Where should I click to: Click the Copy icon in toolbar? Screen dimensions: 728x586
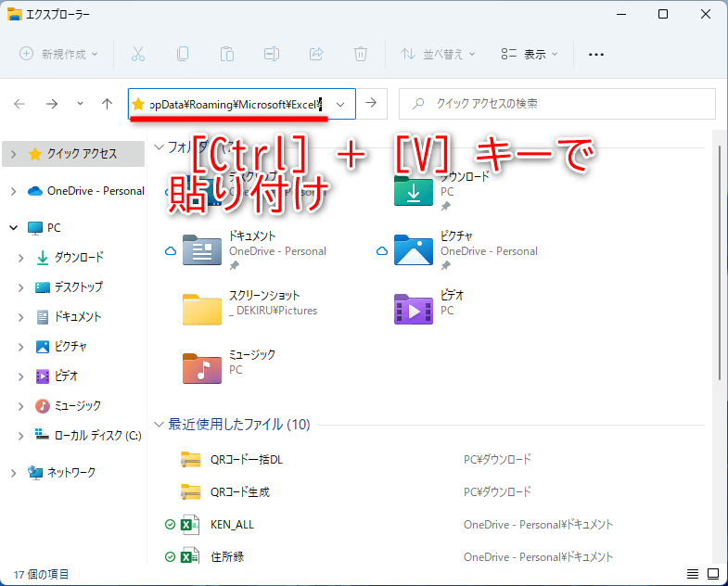[x=183, y=54]
